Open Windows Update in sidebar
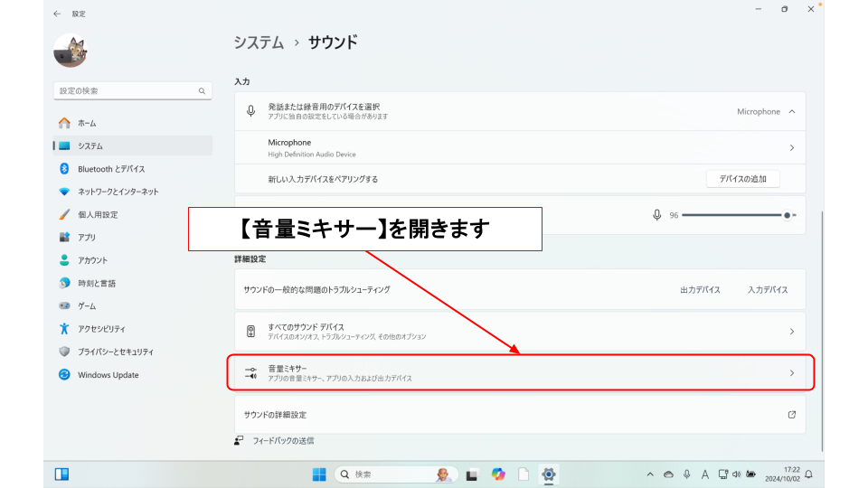This screenshot has width=868, height=488. point(108,375)
